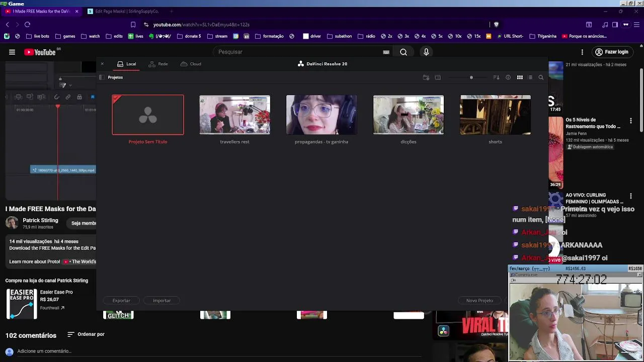Open the live bots bookmark folder
Image resolution: width=644 pixels, height=362 pixels.
(x=37, y=36)
